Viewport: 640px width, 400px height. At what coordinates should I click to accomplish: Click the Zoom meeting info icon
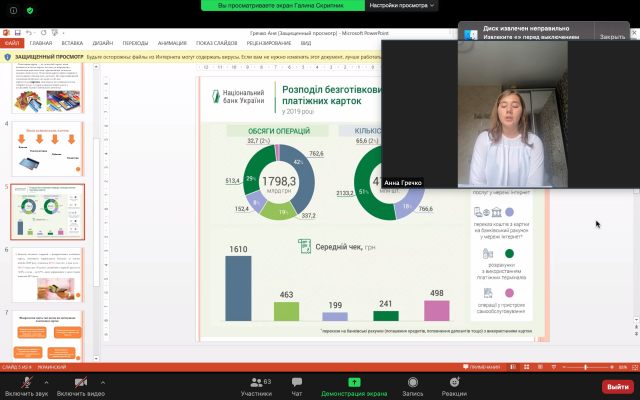pos(11,10)
